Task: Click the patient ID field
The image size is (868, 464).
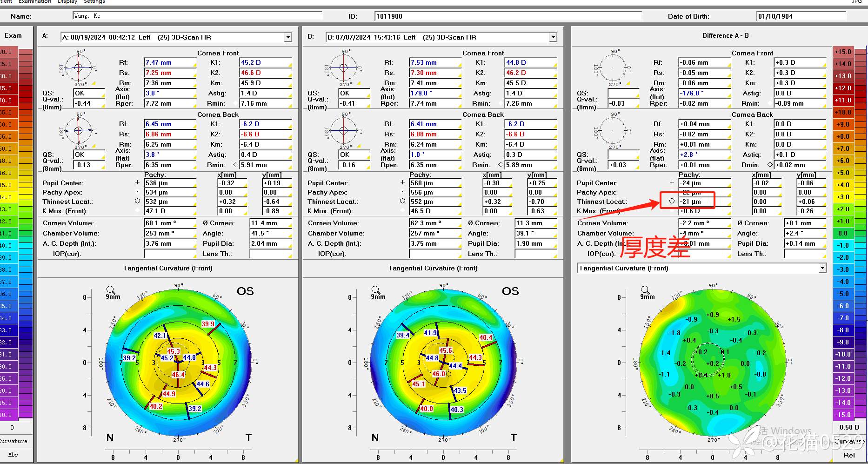Action: [507, 16]
